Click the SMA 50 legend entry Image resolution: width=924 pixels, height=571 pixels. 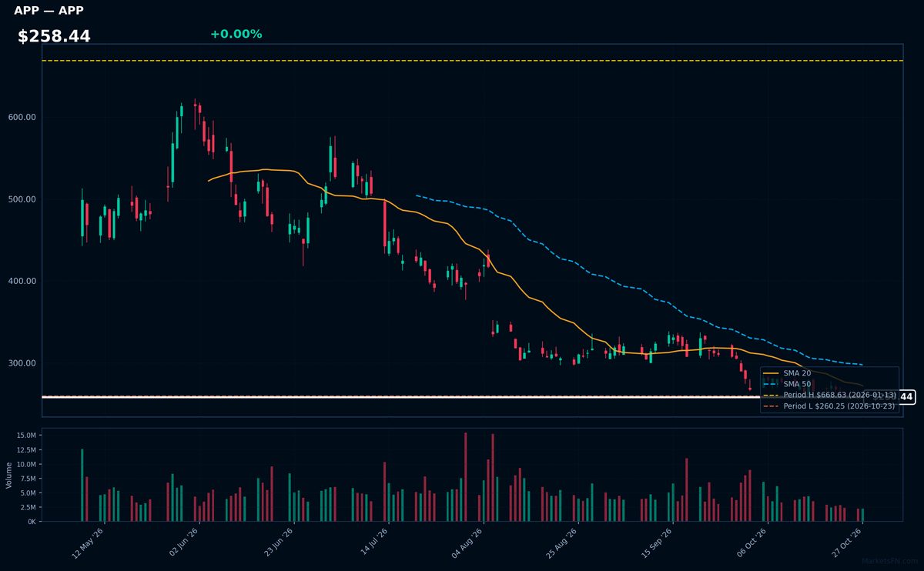[786, 384]
